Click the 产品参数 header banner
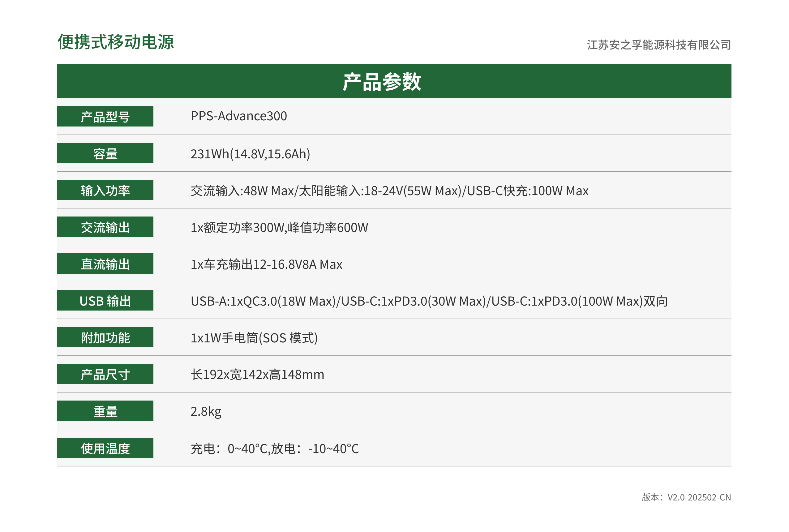The width and height of the screenshot is (789, 532). (394, 81)
